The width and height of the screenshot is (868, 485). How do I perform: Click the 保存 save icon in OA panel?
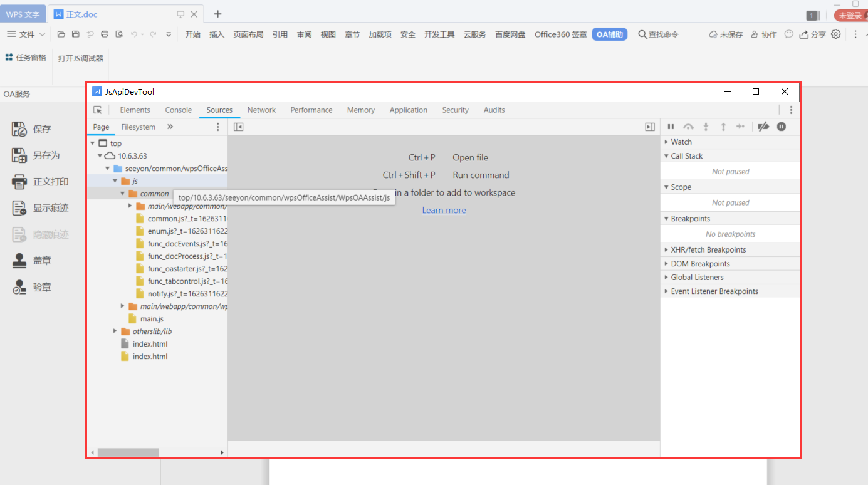(x=20, y=130)
